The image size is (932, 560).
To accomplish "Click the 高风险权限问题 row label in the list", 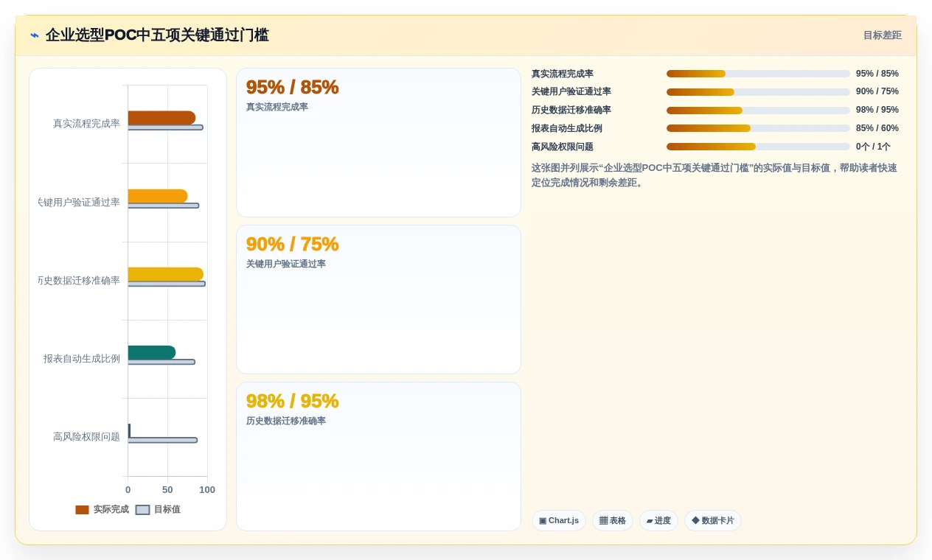I will (563, 147).
